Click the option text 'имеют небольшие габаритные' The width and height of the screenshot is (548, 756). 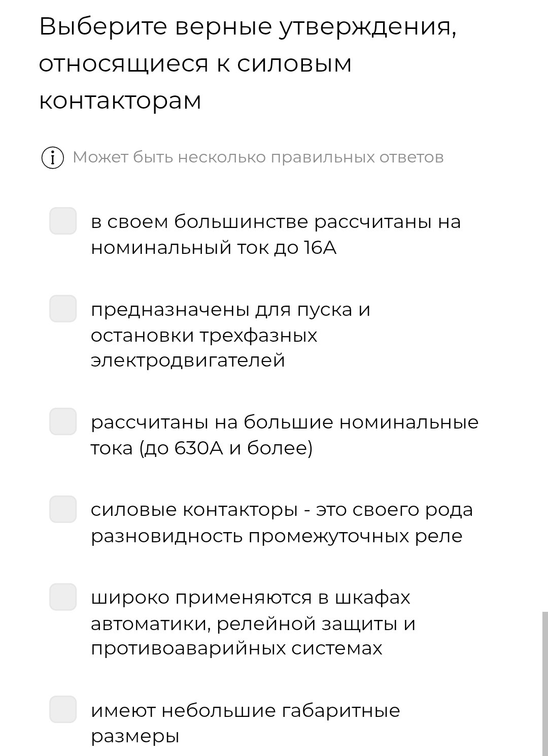[246, 711]
